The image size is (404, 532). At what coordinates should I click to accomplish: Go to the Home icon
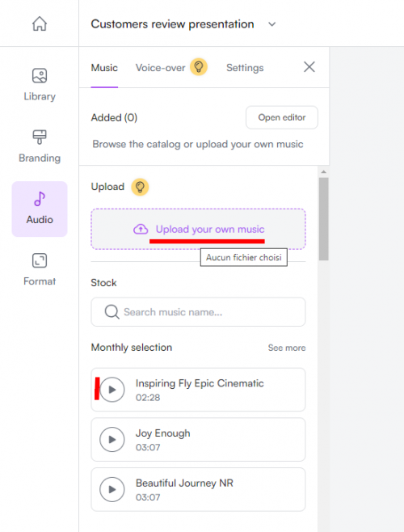pos(40,23)
